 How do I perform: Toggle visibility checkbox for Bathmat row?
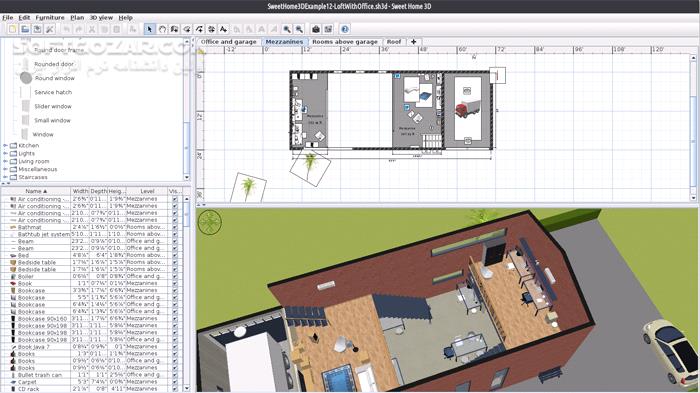(175, 227)
